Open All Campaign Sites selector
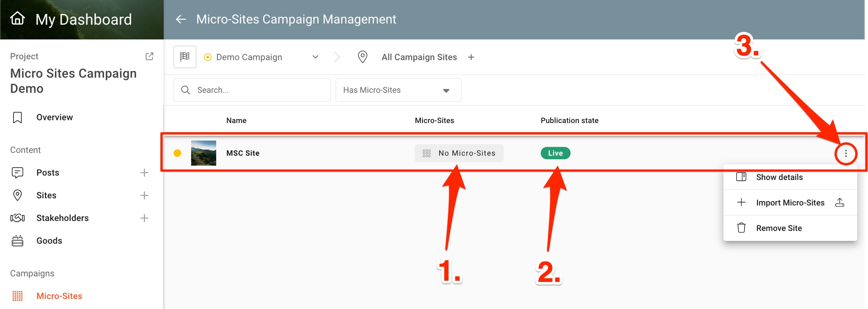The image size is (868, 309). (x=419, y=57)
